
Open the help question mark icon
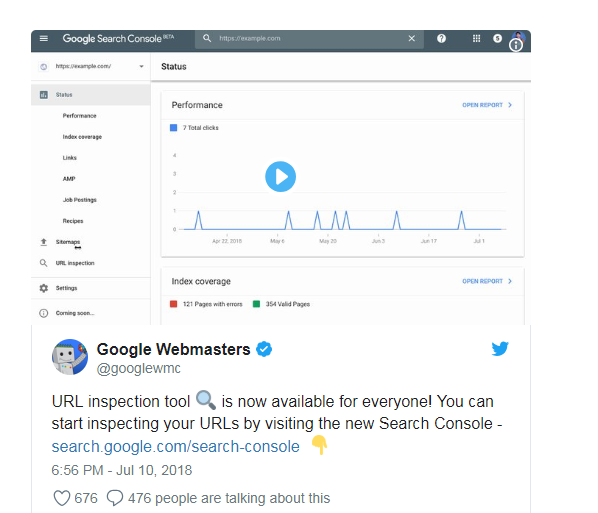pyautogui.click(x=441, y=39)
